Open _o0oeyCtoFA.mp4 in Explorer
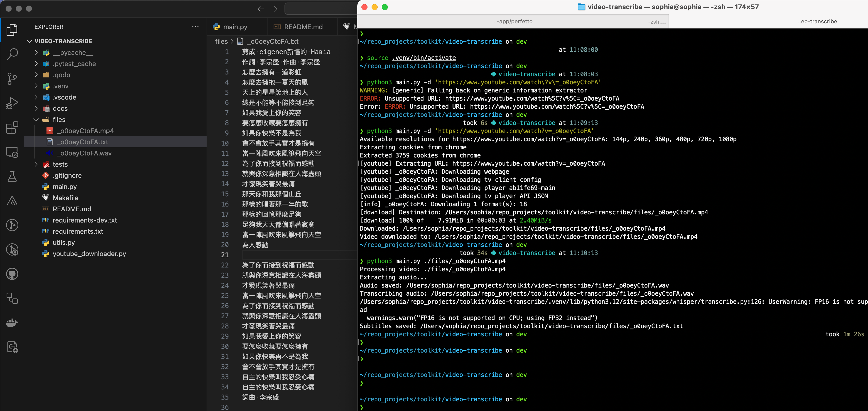The height and width of the screenshot is (411, 868). click(x=115, y=131)
